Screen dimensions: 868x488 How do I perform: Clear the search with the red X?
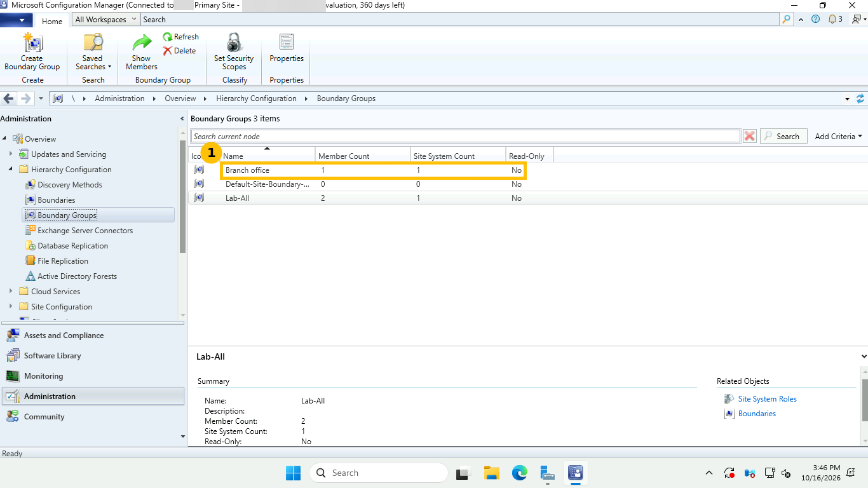pyautogui.click(x=750, y=136)
